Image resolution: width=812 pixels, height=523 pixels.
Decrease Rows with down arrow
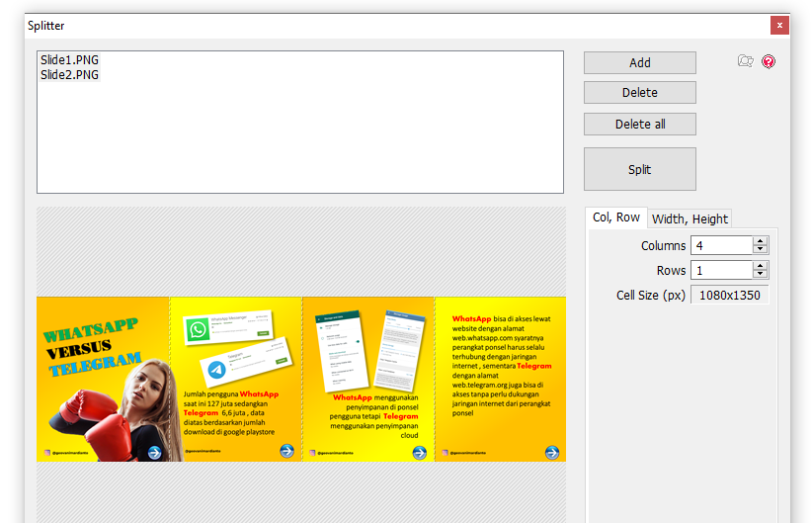761,274
